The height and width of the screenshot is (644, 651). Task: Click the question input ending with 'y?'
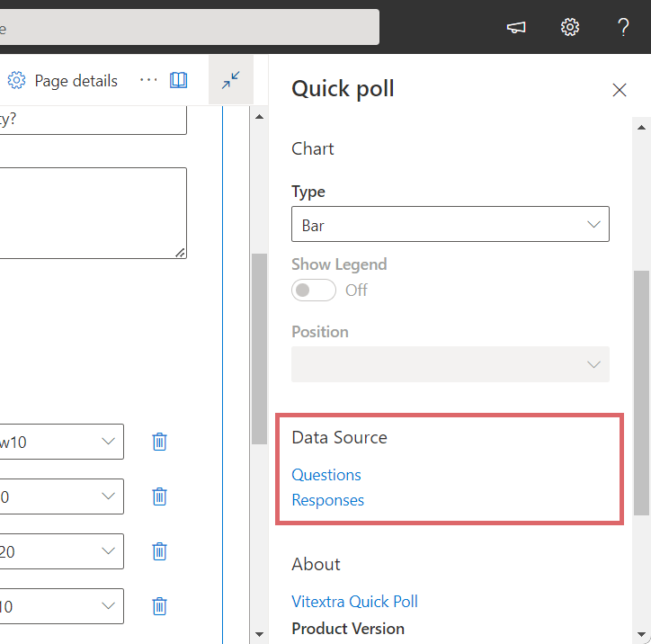pos(93,121)
